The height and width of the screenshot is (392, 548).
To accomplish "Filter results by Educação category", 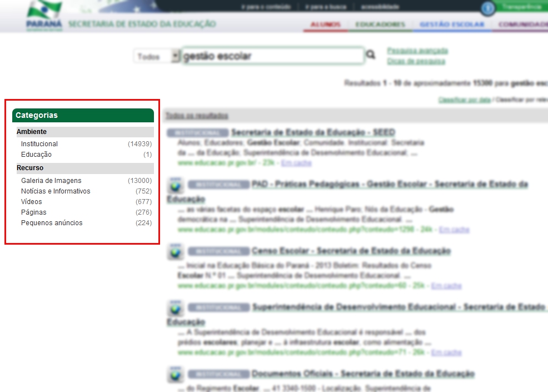I will tap(36, 155).
